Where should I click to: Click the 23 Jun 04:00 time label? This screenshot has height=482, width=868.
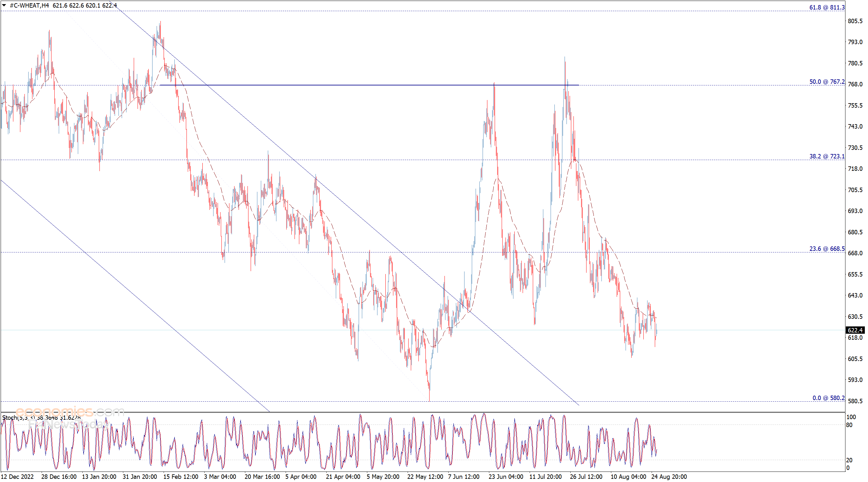click(506, 477)
